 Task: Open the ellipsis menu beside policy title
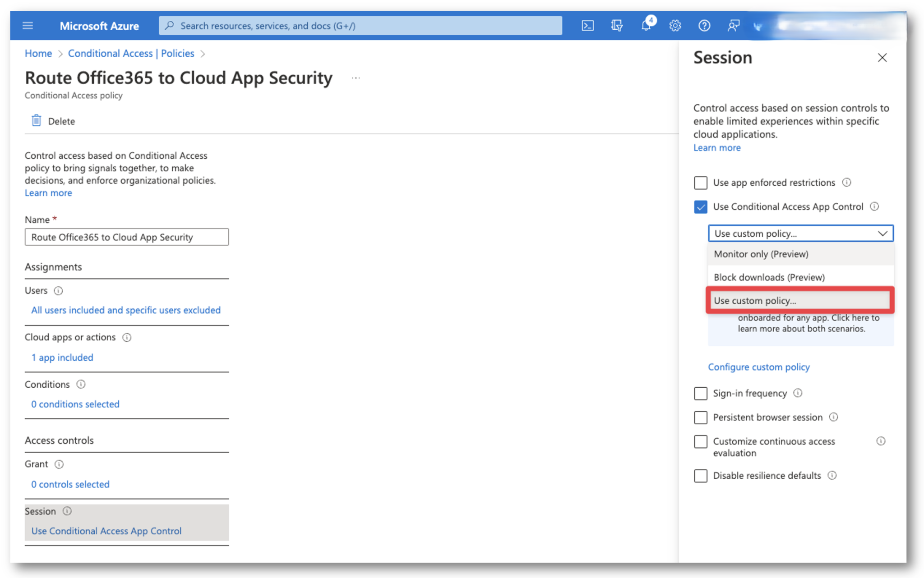click(x=356, y=78)
